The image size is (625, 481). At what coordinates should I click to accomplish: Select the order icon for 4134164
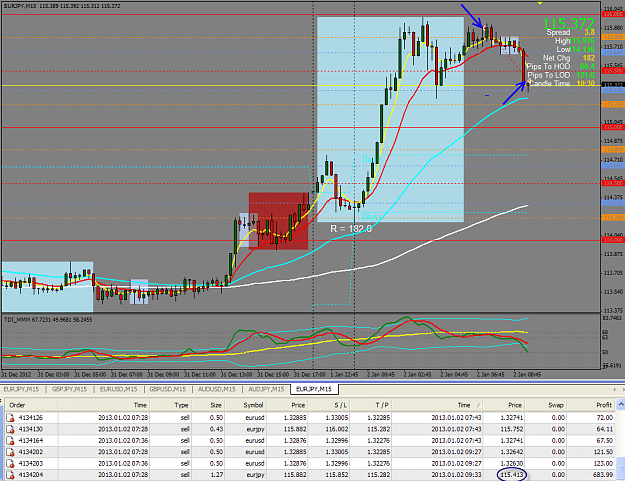(10, 440)
